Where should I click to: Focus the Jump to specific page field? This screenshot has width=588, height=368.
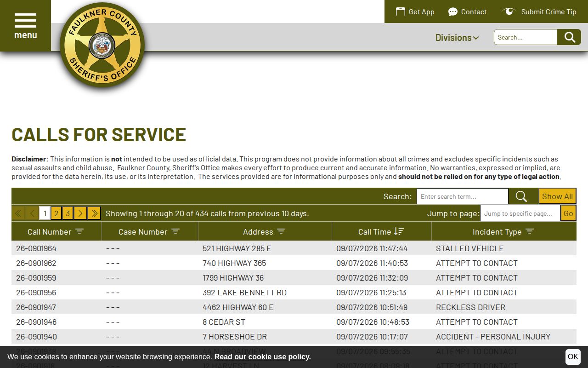click(x=520, y=213)
